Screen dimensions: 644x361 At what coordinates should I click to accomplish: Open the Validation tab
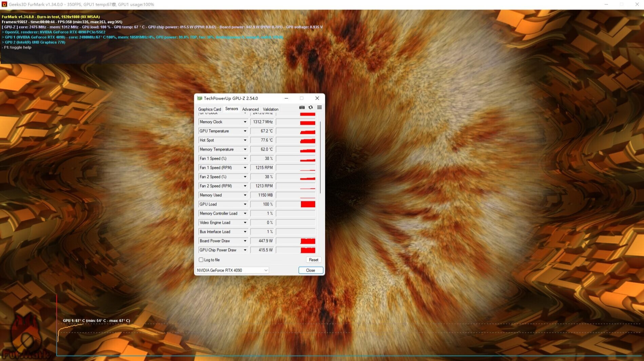[270, 109]
